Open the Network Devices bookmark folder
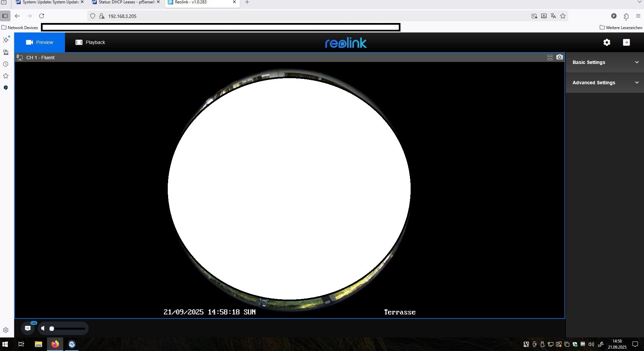The image size is (644, 351). click(x=20, y=27)
